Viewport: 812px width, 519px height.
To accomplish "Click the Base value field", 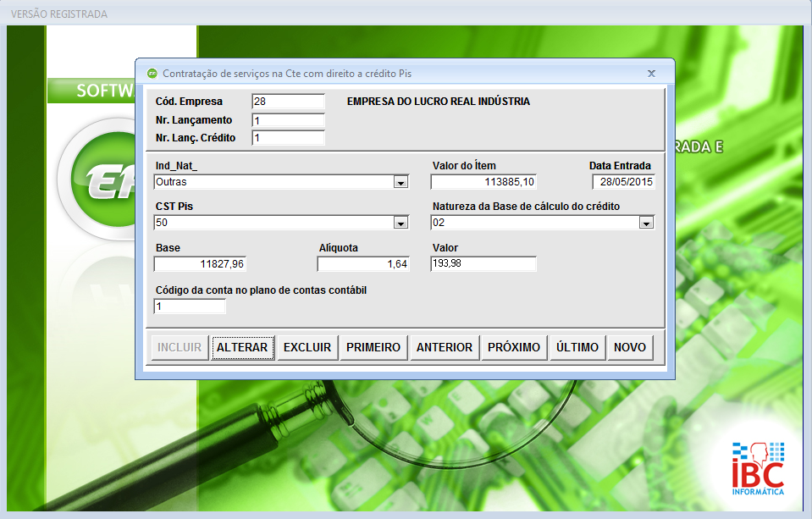I will click(x=200, y=264).
